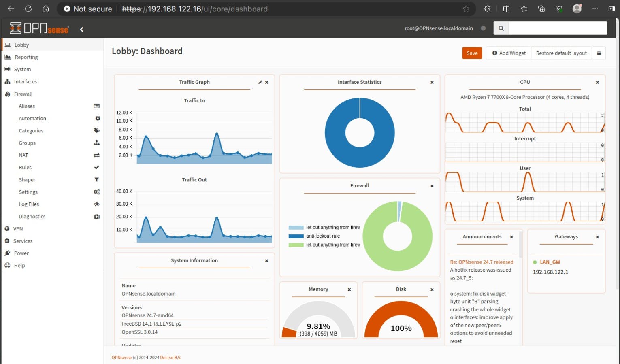Expand Firewall Rules submenu

pyautogui.click(x=53, y=167)
